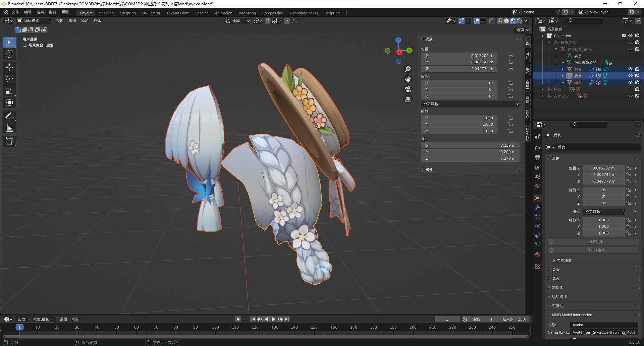
Task: Open 标记 menu in timeline
Action: (x=76, y=319)
